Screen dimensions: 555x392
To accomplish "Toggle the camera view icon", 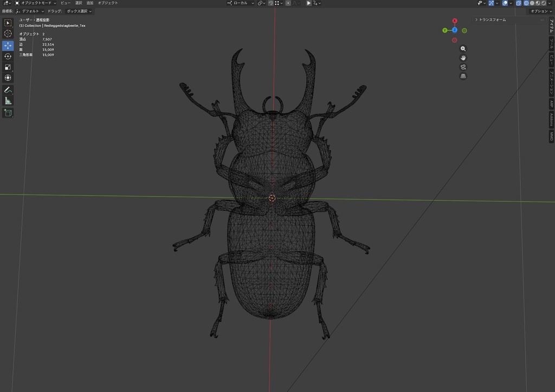I will click(463, 67).
